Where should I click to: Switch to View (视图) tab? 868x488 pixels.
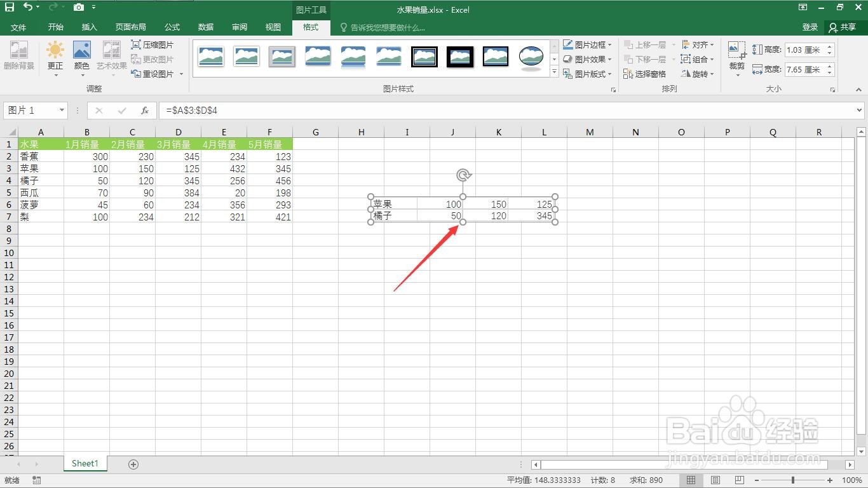point(273,27)
